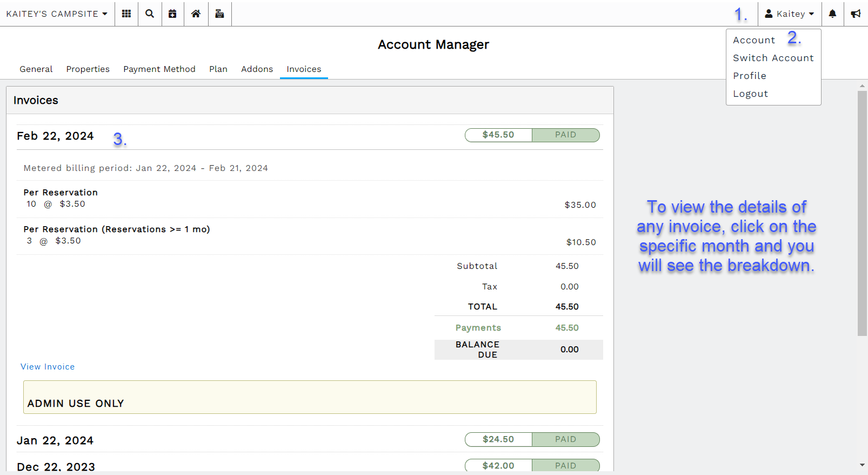The height and width of the screenshot is (475, 868).
Task: Switch to the Properties tab
Action: point(88,69)
